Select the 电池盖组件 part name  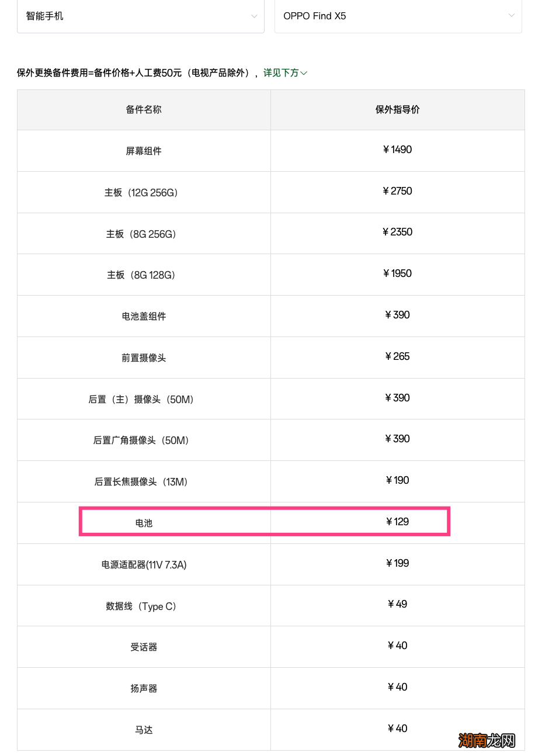coord(144,316)
